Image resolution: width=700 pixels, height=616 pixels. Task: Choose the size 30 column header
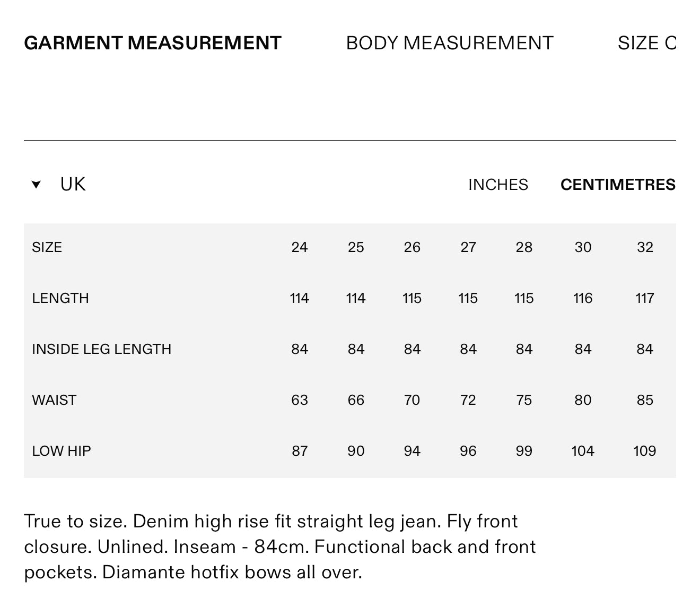(x=583, y=247)
